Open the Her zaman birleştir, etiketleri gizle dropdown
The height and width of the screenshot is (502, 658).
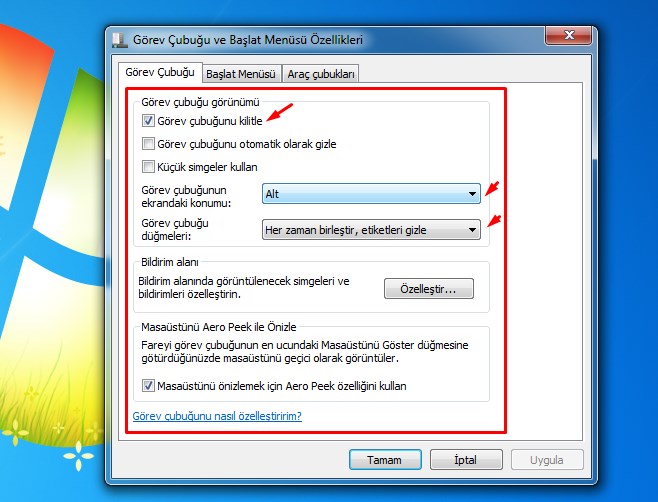(371, 230)
